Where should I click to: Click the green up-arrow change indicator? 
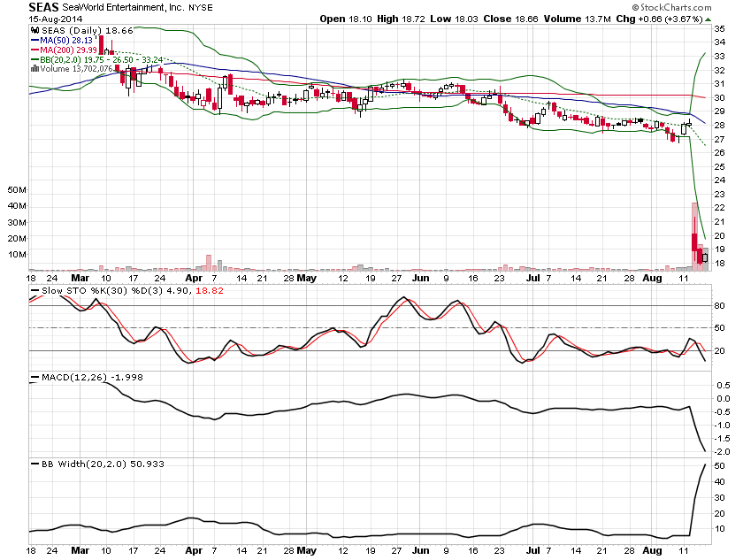click(708, 19)
